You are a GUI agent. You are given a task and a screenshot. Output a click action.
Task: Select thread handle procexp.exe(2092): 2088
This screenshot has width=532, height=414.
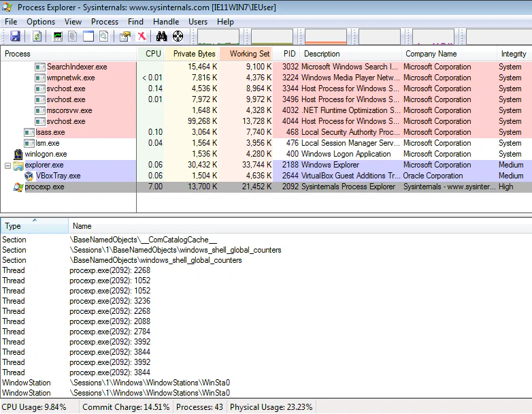266,321
